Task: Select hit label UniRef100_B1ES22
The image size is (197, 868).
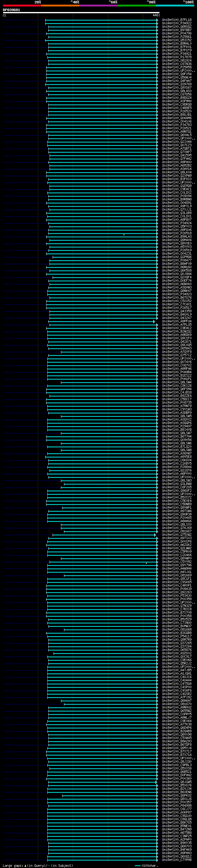Action: (x=176, y=376)
